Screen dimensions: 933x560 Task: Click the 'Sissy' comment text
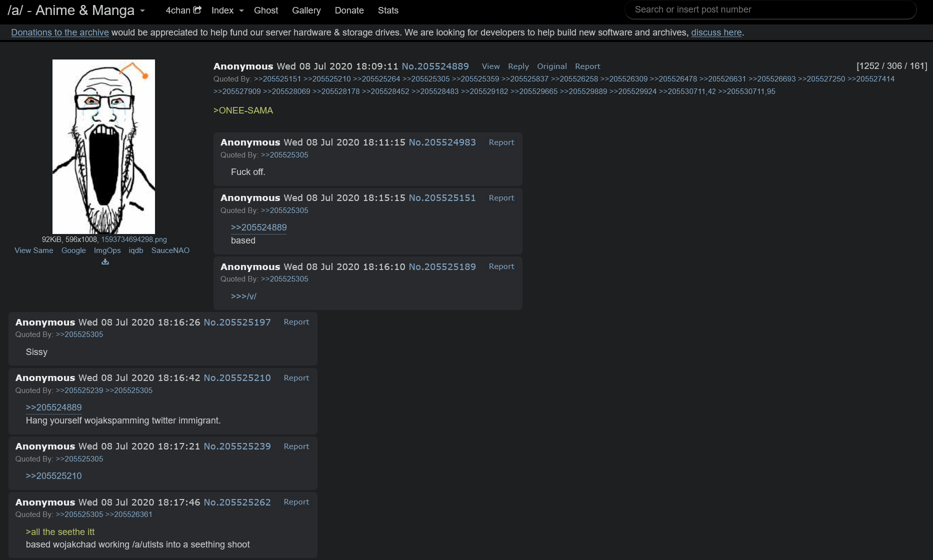[x=36, y=352]
